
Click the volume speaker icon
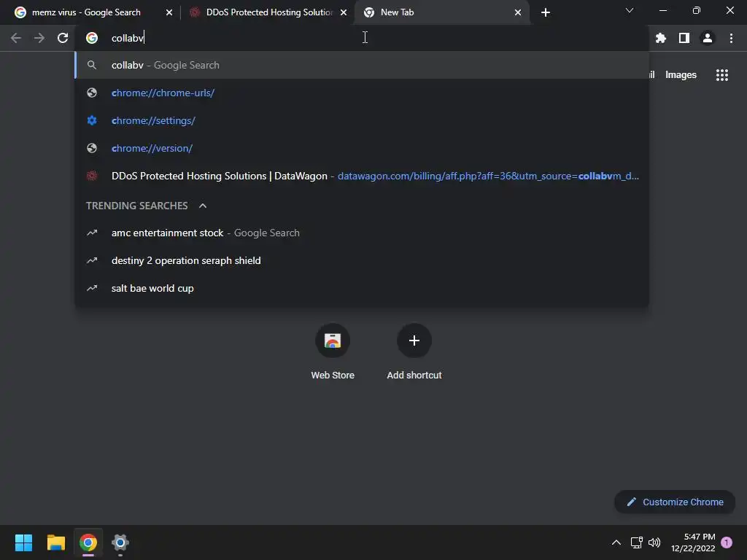coord(654,542)
